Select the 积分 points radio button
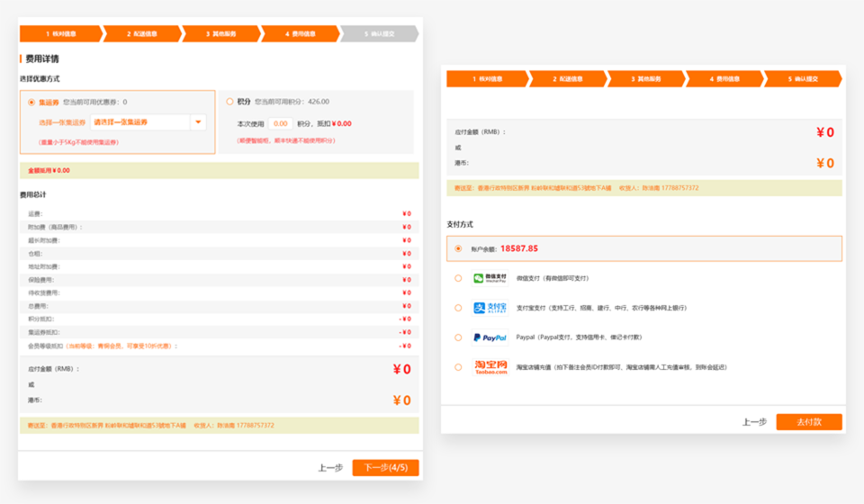The image size is (864, 504). click(230, 102)
